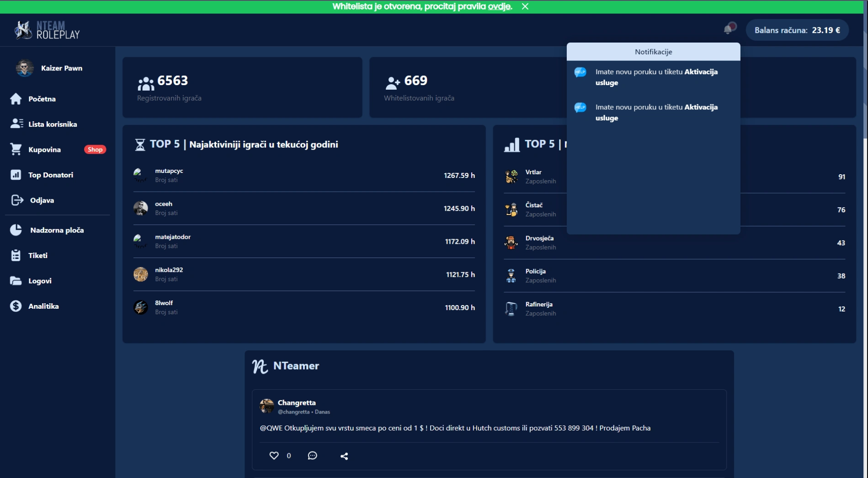868x478 pixels.
Task: Click the Kaizer Pawn profile avatar
Action: click(x=25, y=68)
